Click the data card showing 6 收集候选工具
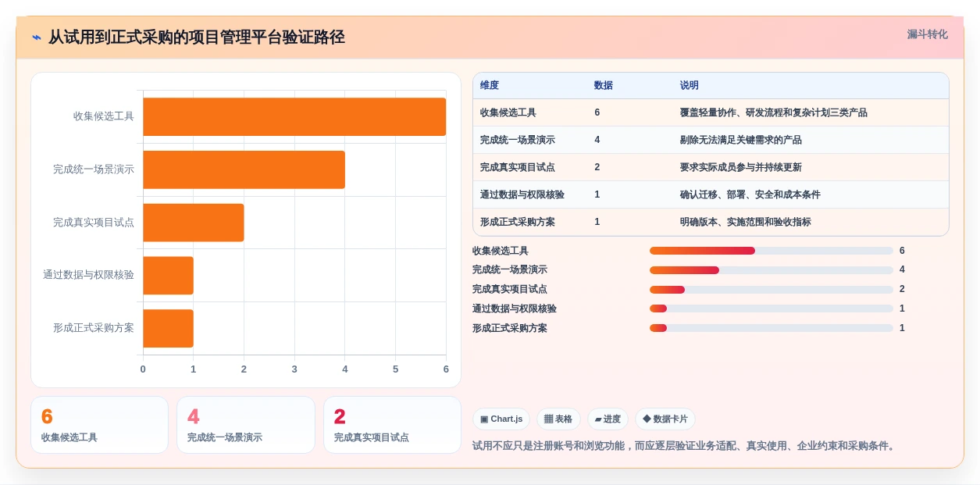 point(99,425)
